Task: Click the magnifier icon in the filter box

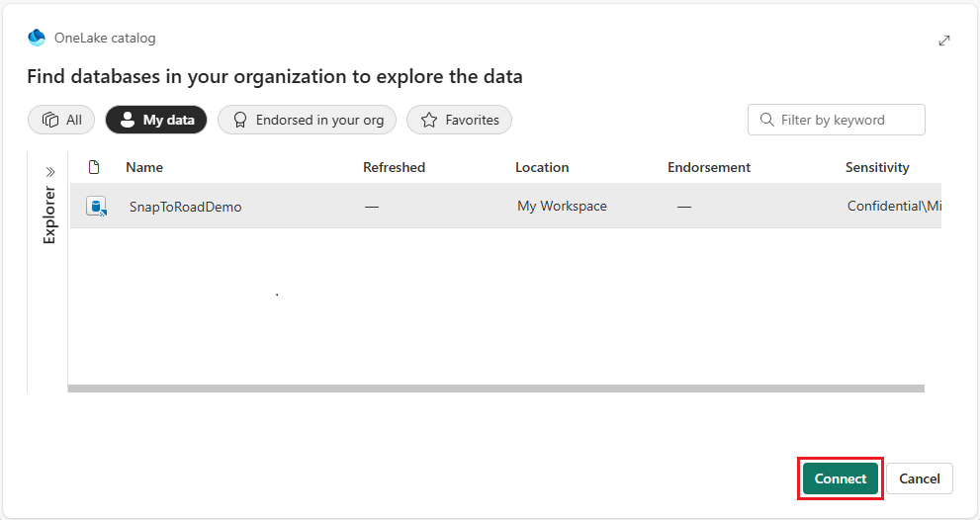Action: 766,120
